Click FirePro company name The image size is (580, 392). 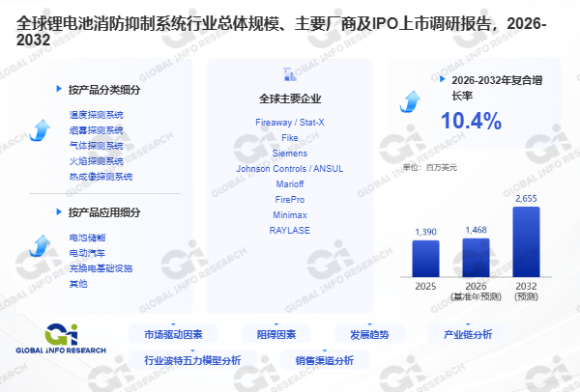tap(290, 200)
